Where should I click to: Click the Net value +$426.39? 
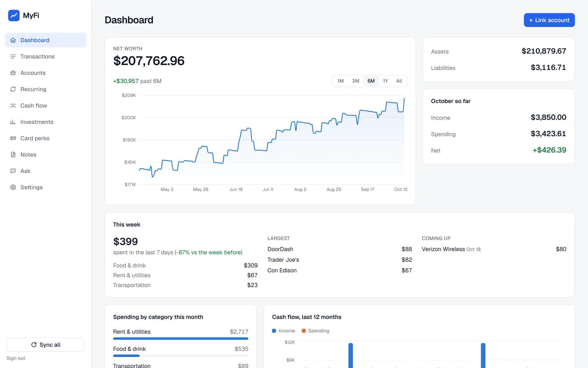pos(549,150)
